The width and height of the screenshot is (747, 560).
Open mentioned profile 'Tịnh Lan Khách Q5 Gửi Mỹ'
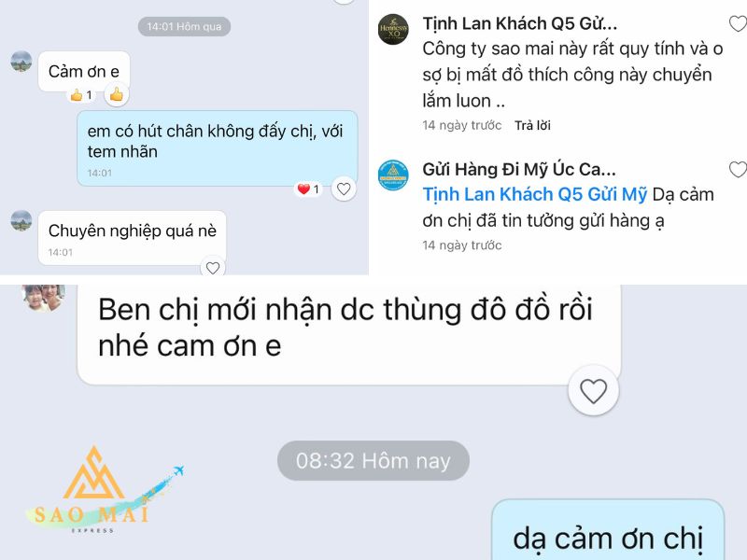534,194
